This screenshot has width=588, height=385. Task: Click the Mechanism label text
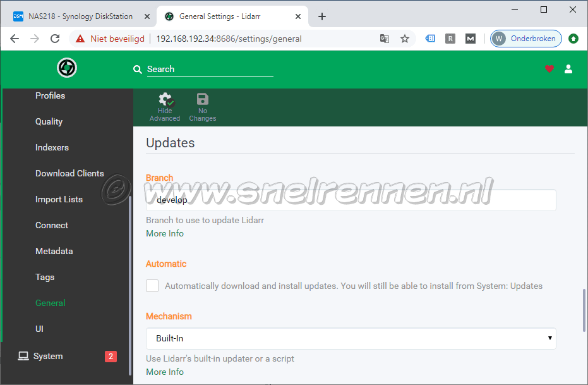(x=169, y=316)
